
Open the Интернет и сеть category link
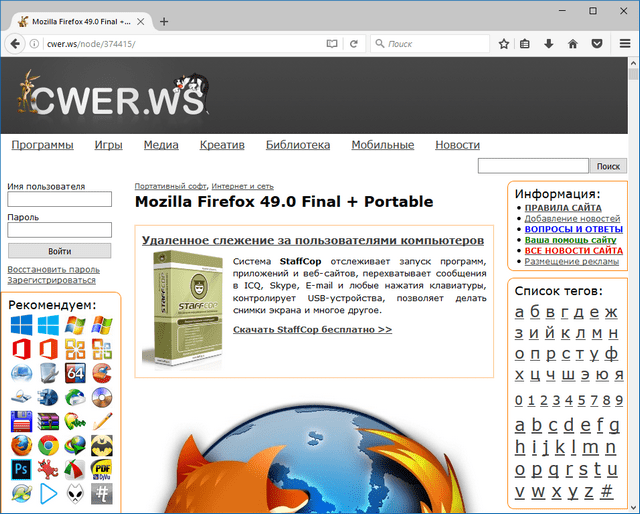[x=242, y=186]
